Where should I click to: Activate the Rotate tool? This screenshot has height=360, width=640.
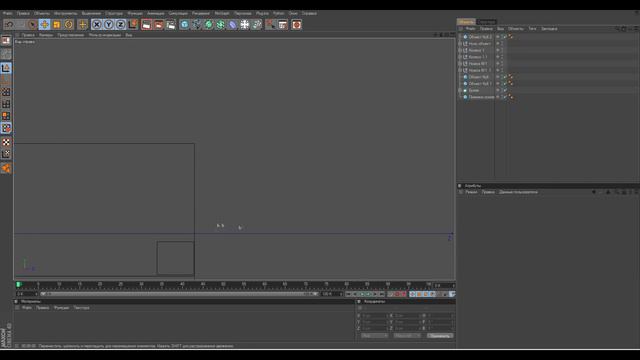click(69, 24)
